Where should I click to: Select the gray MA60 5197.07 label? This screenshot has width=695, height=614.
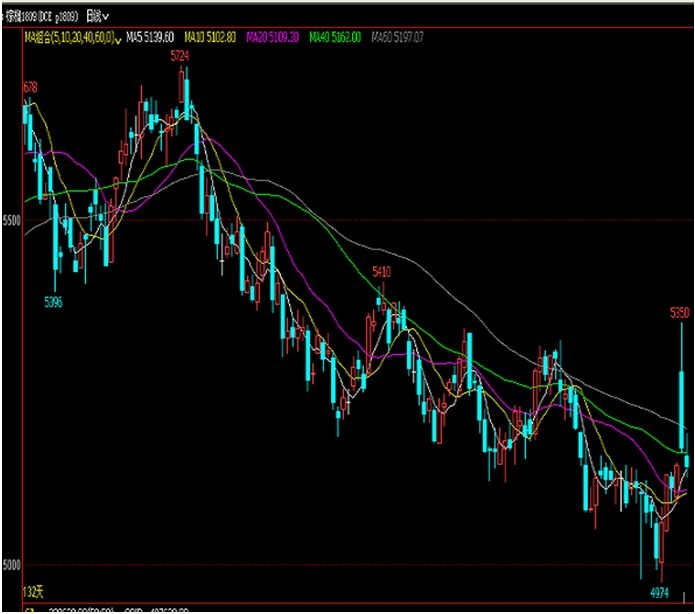[398, 37]
